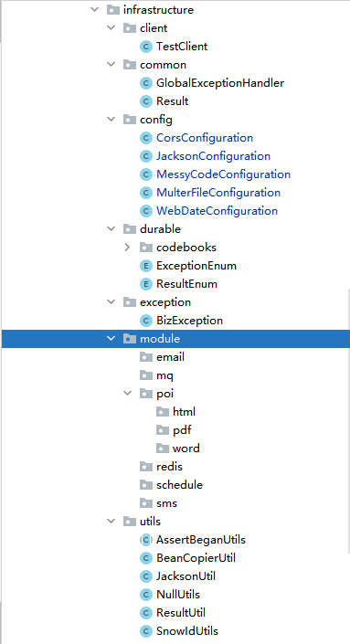This screenshot has height=644, width=350.
Task: Collapse the config package chevron
Action: 111,120
